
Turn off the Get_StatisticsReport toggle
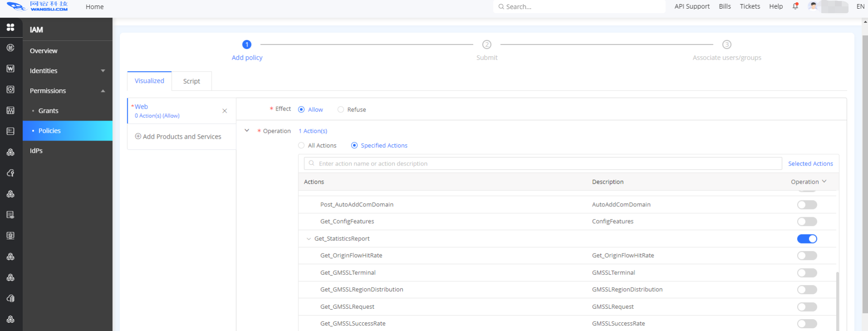pos(807,239)
